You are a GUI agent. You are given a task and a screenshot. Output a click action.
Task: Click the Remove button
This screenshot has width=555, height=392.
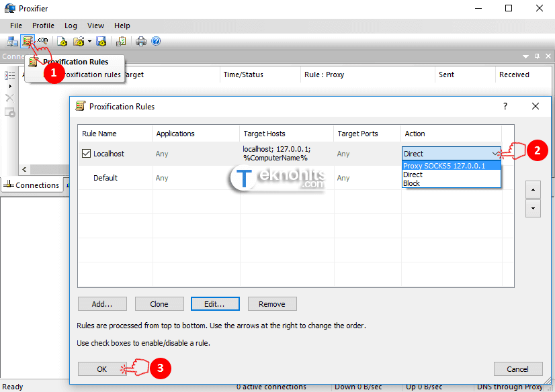[x=272, y=304]
